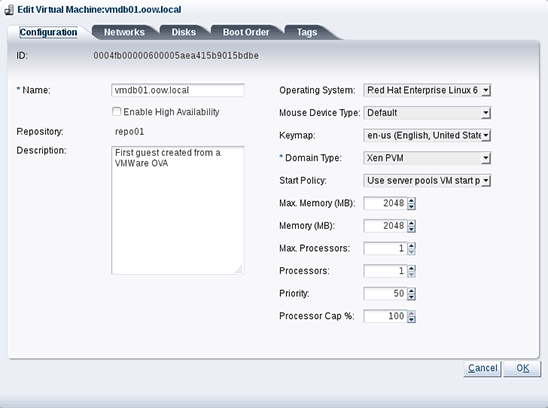The image size is (548, 408).
Task: Increase Processor Cap % with up arrow
Action: [x=411, y=313]
